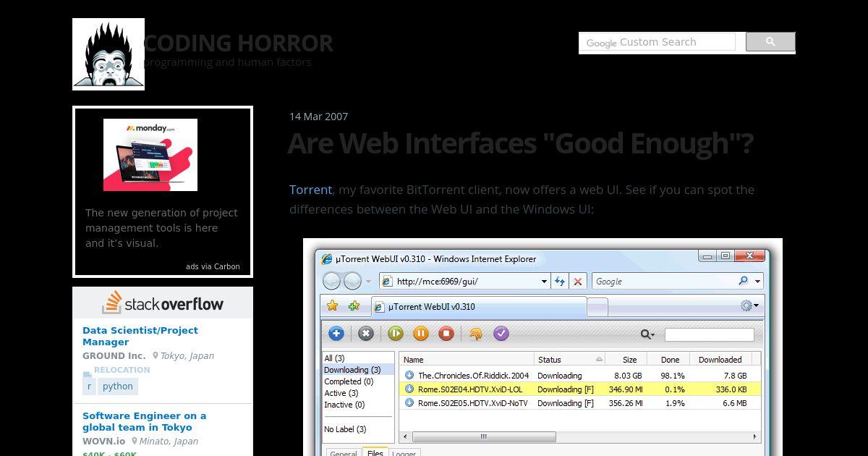Image resolution: width=868 pixels, height=456 pixels.
Task: Open Software Engineer on a global team job
Action: [144, 421]
